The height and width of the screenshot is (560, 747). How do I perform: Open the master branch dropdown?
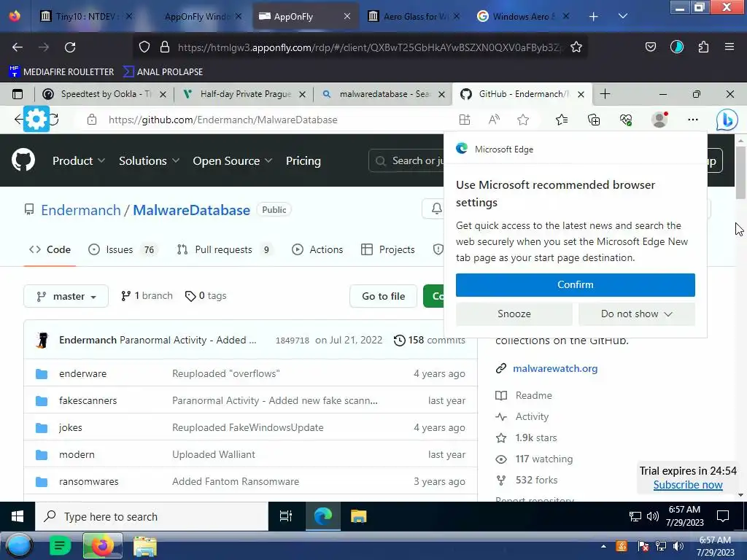[66, 296]
